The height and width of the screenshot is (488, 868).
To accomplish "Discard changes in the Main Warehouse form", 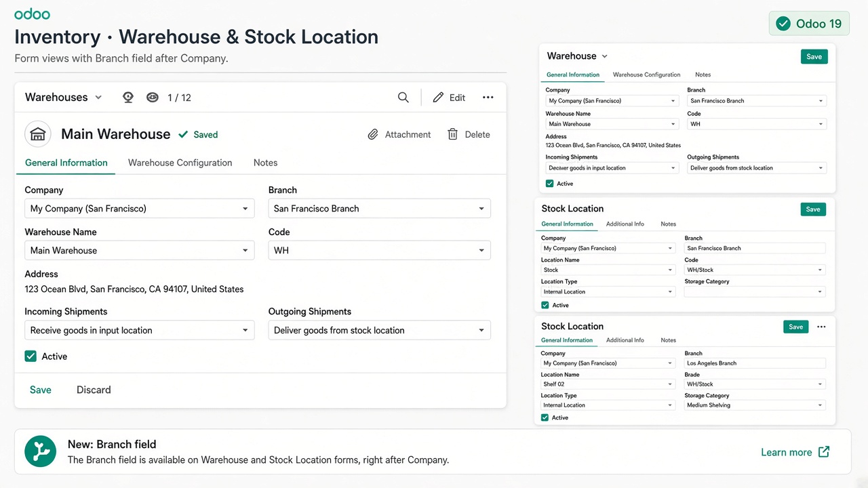I will (94, 390).
